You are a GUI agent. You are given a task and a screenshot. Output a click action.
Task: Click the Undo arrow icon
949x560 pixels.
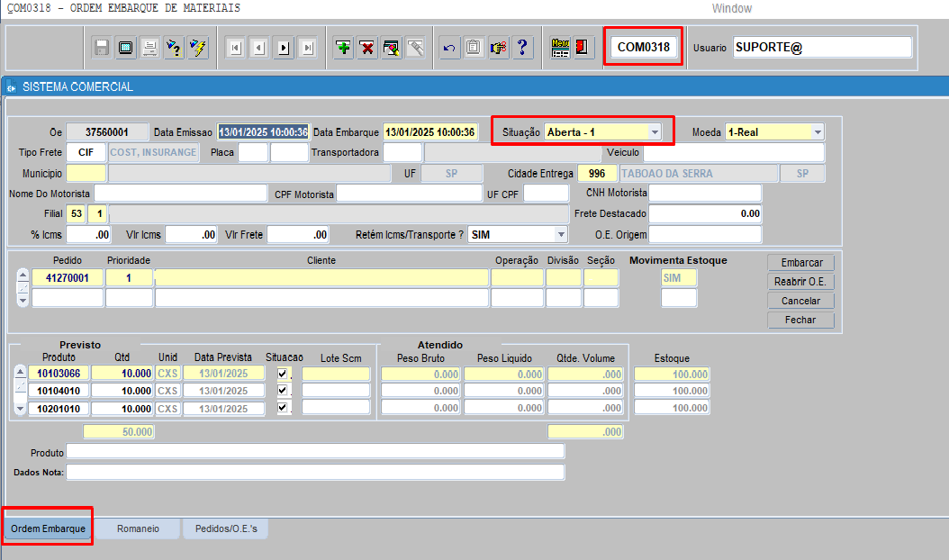449,47
